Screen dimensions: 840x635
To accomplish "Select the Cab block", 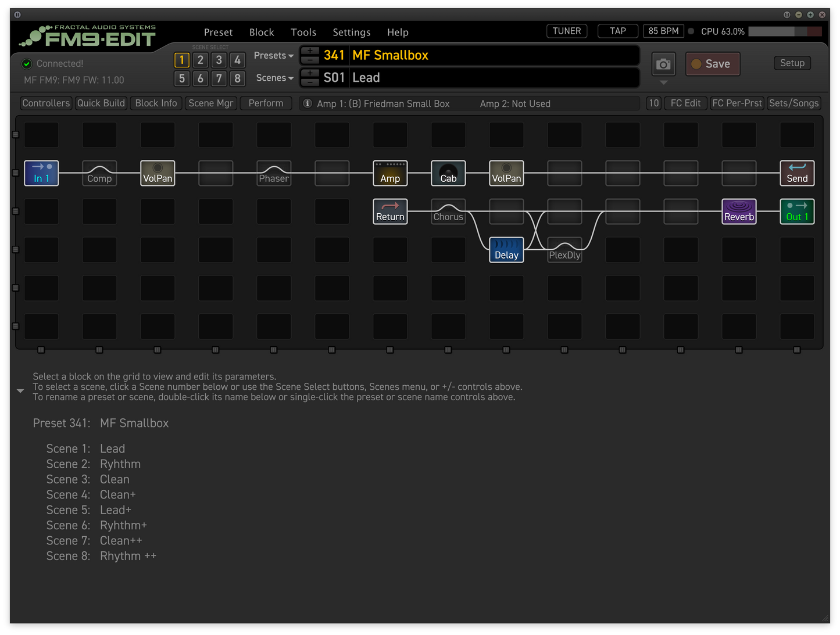I will coord(448,173).
